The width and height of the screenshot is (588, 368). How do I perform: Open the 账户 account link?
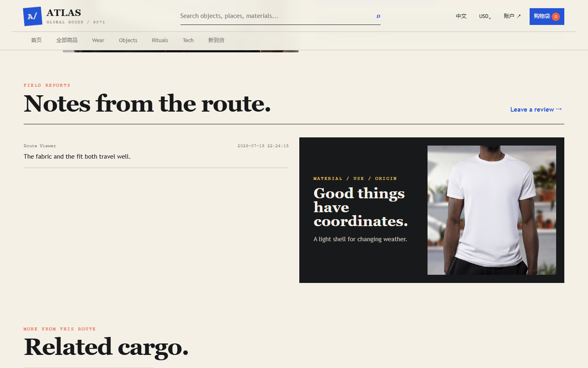[x=512, y=16]
